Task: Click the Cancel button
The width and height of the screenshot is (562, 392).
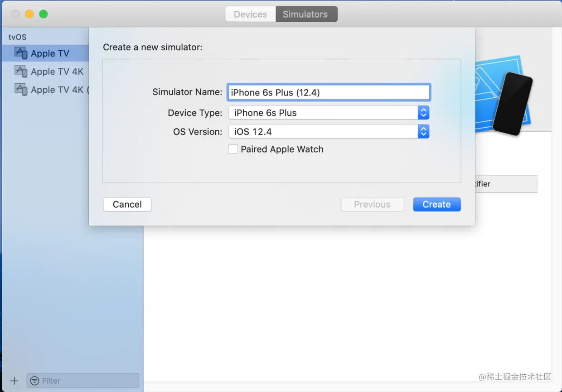Action: [127, 204]
